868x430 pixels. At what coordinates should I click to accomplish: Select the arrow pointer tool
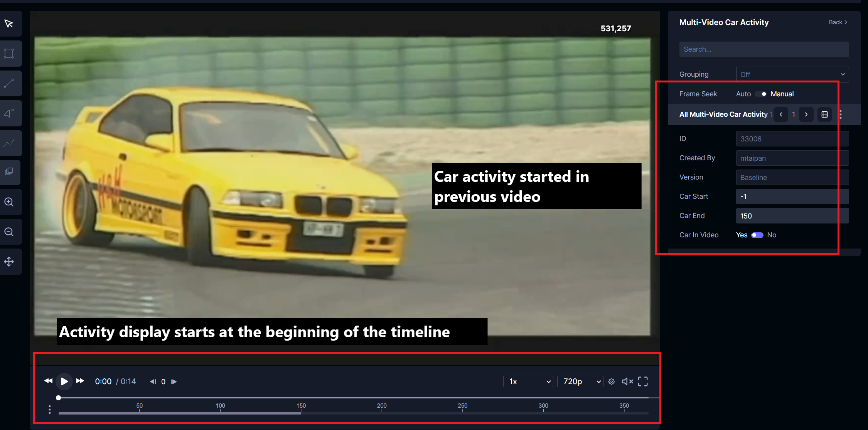tap(9, 24)
